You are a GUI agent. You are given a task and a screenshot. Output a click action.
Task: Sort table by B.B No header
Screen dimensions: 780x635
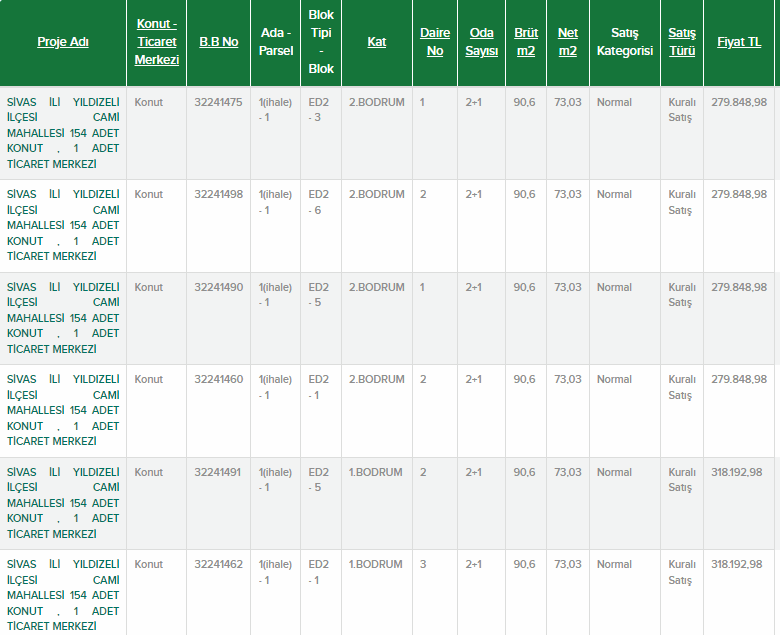pyautogui.click(x=218, y=42)
